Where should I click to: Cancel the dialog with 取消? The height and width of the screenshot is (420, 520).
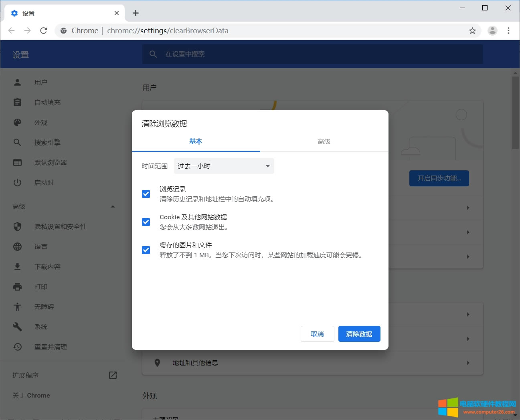click(x=317, y=333)
